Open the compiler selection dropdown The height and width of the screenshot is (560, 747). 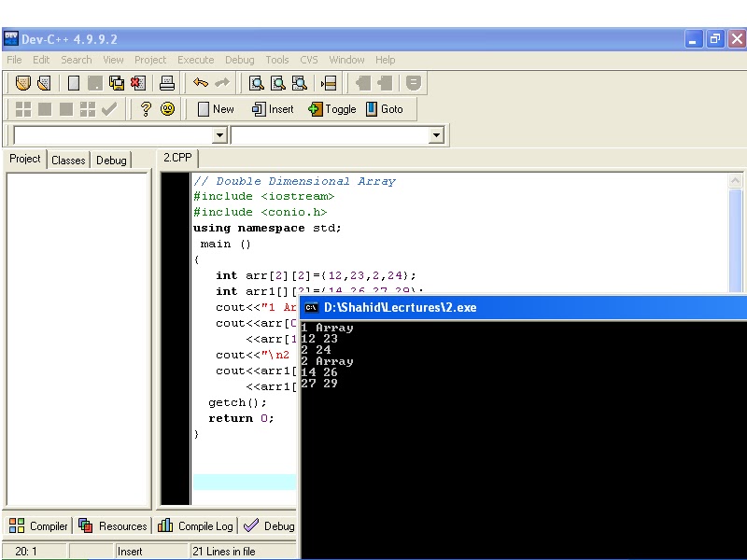[218, 134]
